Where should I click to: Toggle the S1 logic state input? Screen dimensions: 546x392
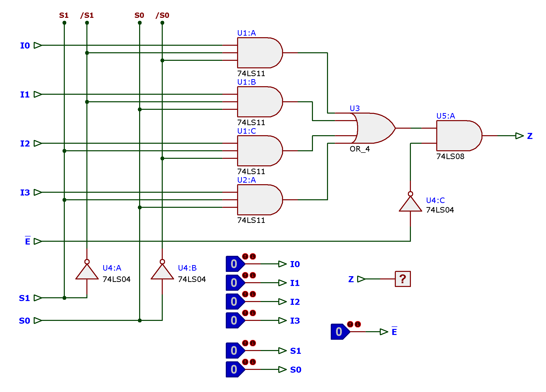(x=235, y=351)
